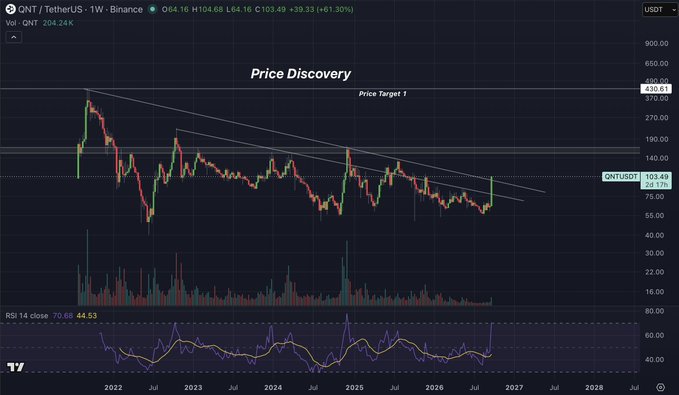
Task: Click the 75.00 price scale label
Action: [654, 197]
